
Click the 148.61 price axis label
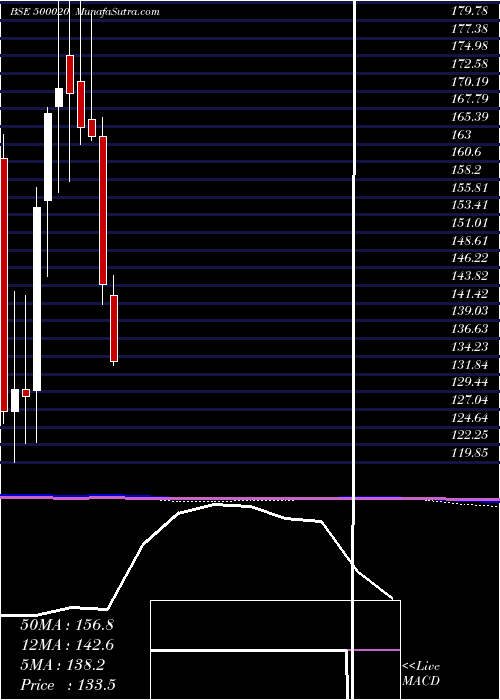(470, 240)
